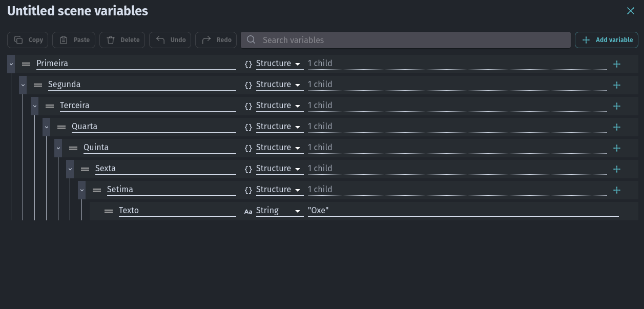Click the structure braces icon beside Primeira
Viewport: 644px width, 309px height.
tap(248, 64)
